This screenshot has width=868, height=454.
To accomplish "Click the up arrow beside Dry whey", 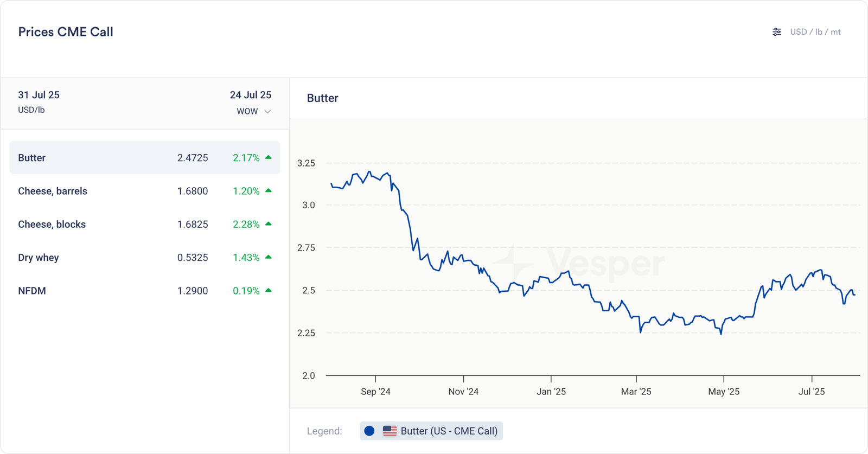I will pos(268,257).
